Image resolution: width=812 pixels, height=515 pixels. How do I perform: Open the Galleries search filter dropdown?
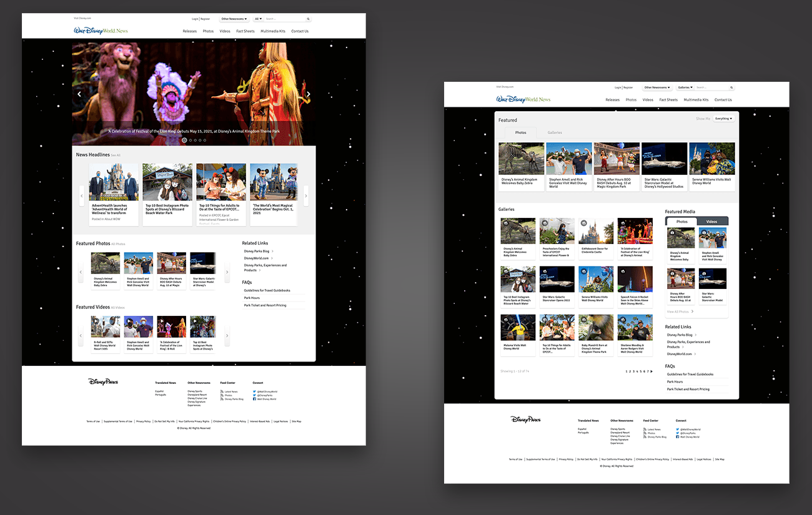click(685, 88)
